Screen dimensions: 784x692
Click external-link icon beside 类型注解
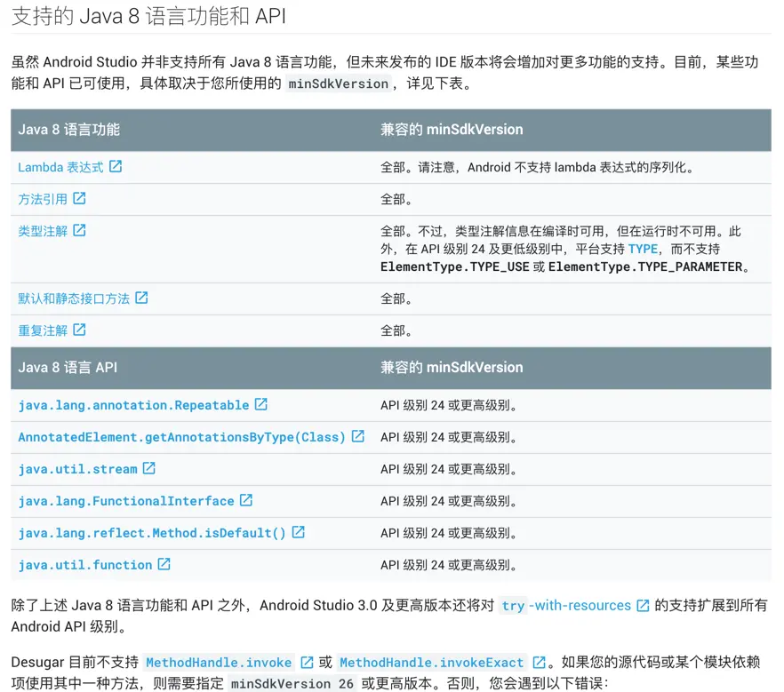79,230
